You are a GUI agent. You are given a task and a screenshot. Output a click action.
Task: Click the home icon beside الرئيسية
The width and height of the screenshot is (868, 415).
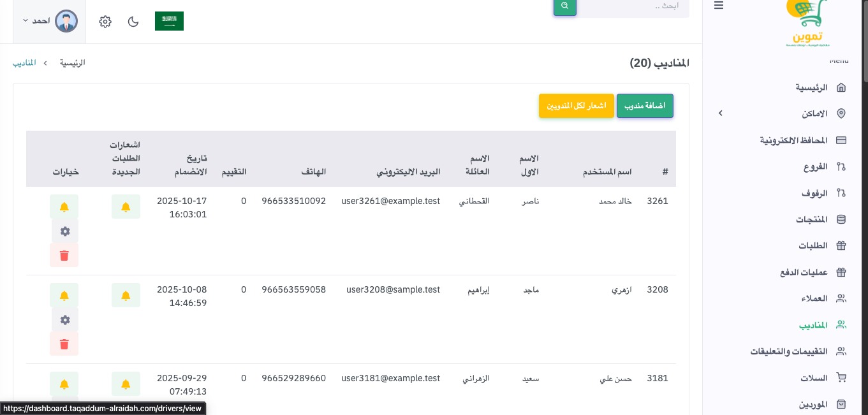(841, 87)
